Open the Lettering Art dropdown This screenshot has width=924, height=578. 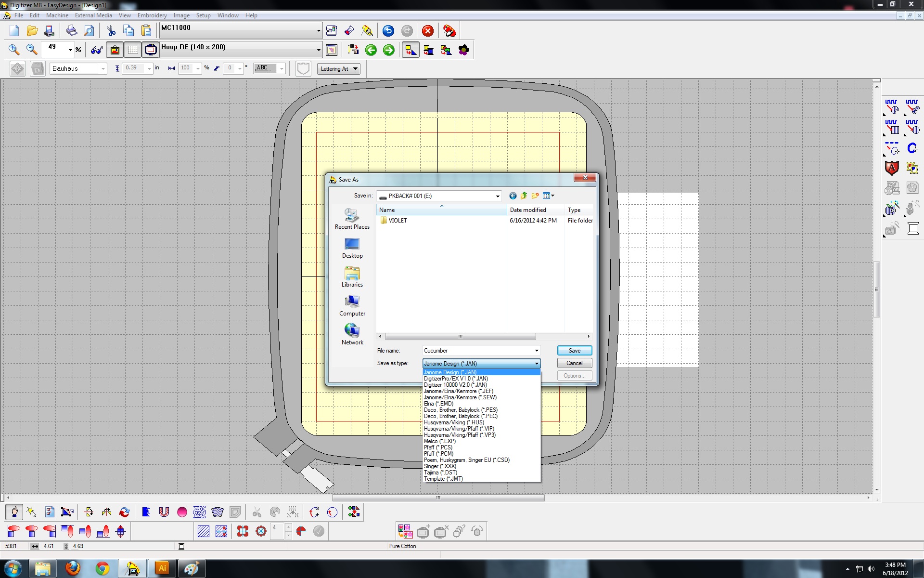tap(339, 69)
